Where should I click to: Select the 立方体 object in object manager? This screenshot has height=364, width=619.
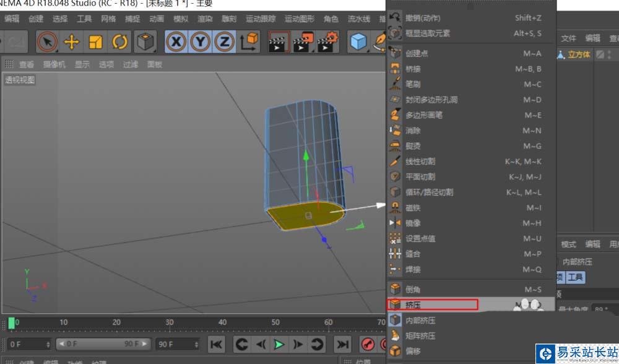(x=579, y=54)
